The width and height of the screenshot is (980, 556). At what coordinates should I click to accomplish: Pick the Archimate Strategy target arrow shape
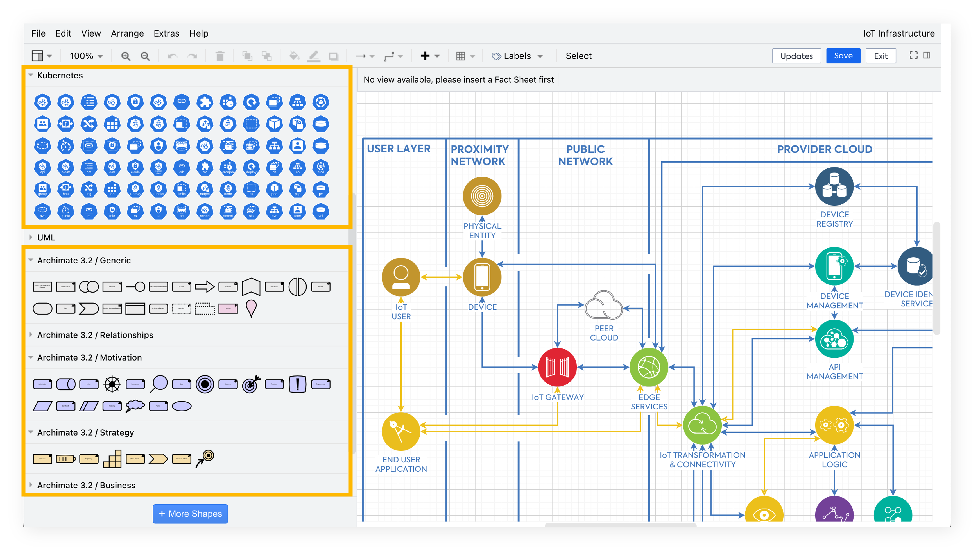205,459
